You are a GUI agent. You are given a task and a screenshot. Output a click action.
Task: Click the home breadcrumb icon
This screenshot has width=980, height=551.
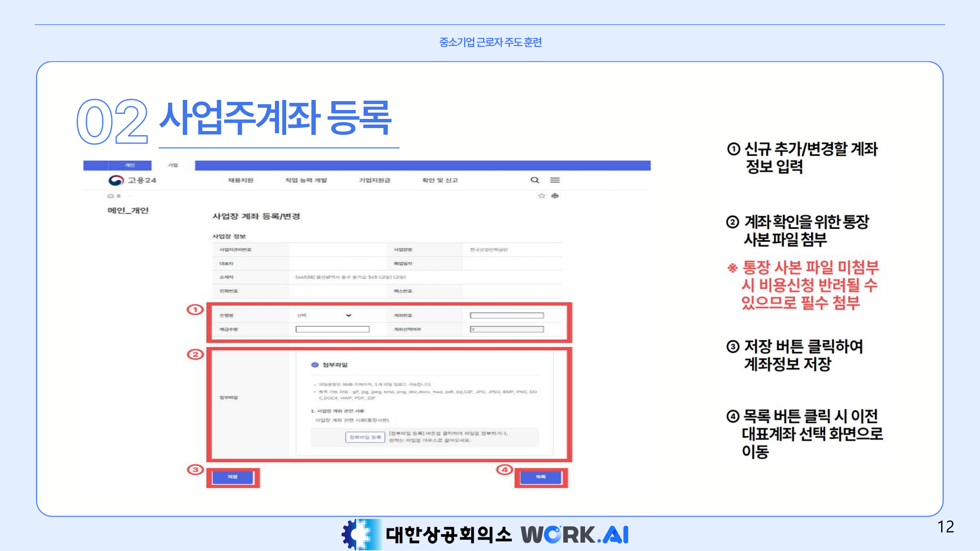tap(111, 196)
